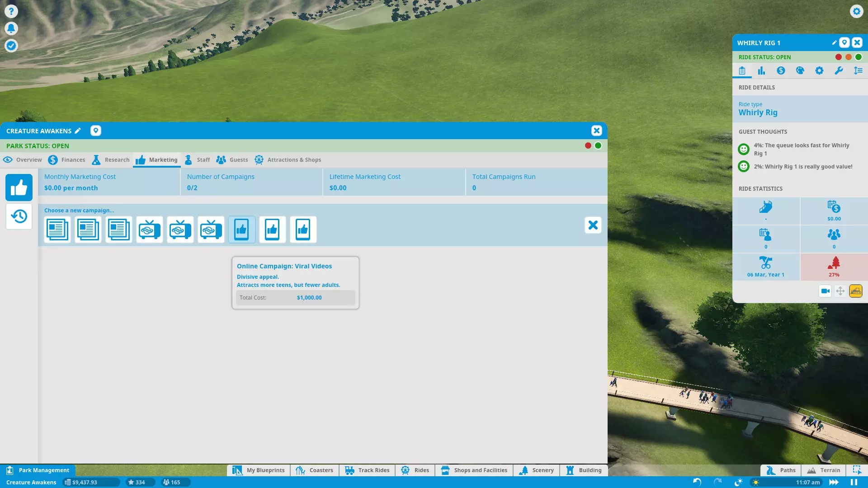This screenshot has width=868, height=488.
Task: Open the Park Management button
Action: [x=38, y=470]
